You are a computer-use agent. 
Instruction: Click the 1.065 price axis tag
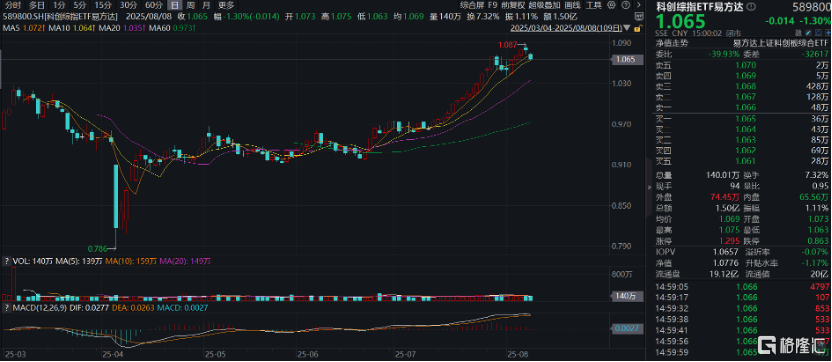627,60
